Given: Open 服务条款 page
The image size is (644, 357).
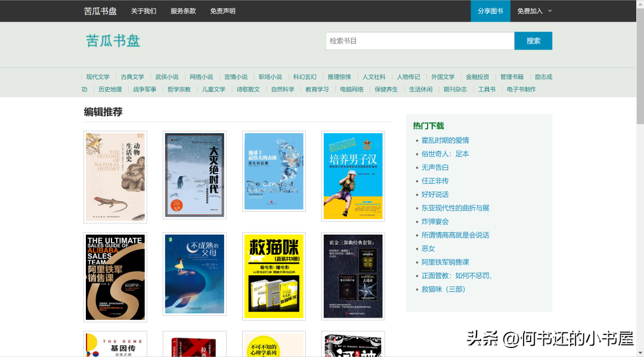Looking at the screenshot, I should coord(183,11).
